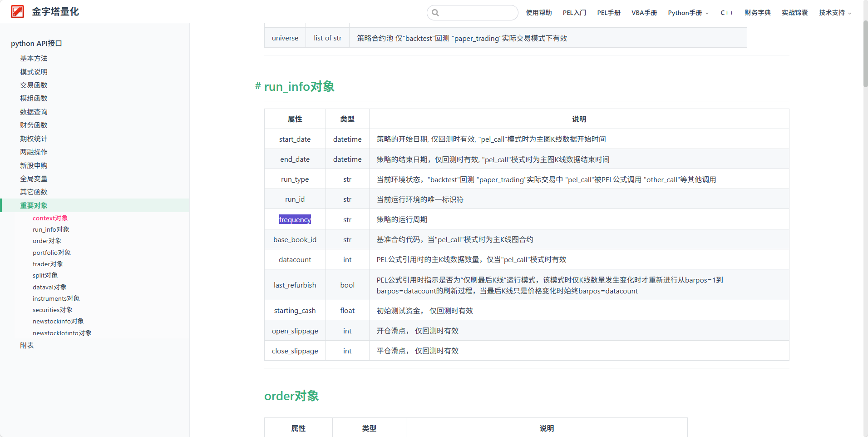Navigate to context对象 sidebar link
868x437 pixels.
pos(50,218)
